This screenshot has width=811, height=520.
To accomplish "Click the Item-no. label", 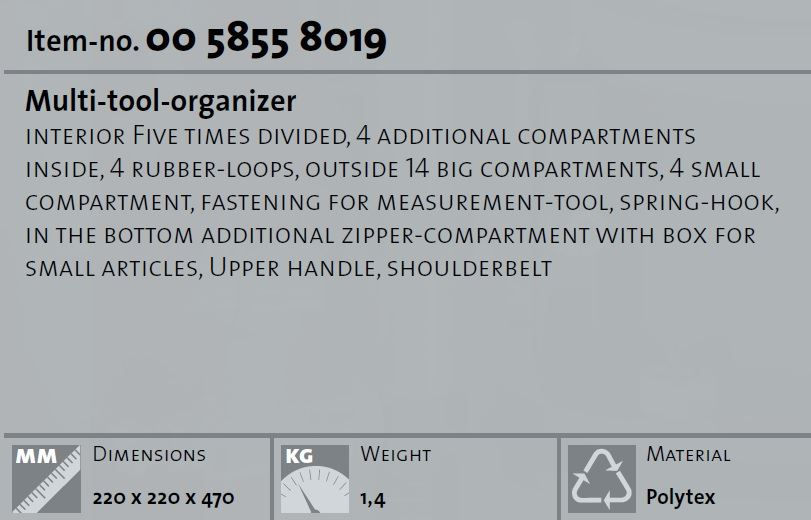I will [x=82, y=40].
